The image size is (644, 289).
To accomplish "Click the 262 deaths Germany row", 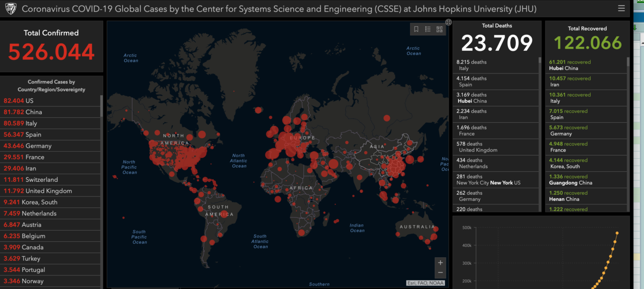I will (x=496, y=196).
